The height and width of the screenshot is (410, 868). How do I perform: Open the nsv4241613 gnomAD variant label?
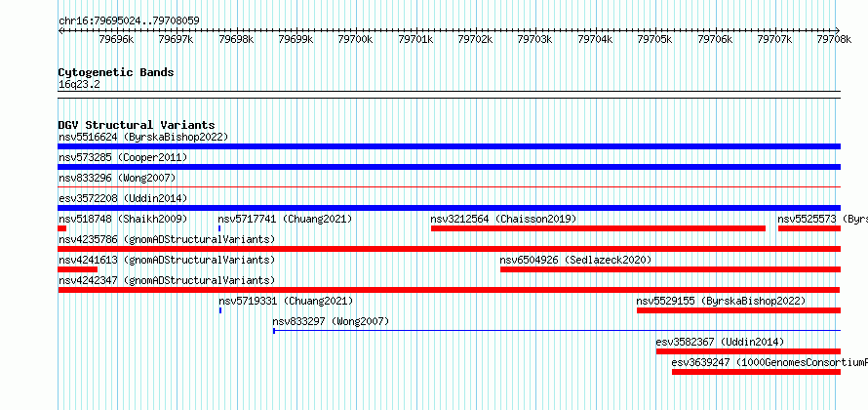coord(167,260)
